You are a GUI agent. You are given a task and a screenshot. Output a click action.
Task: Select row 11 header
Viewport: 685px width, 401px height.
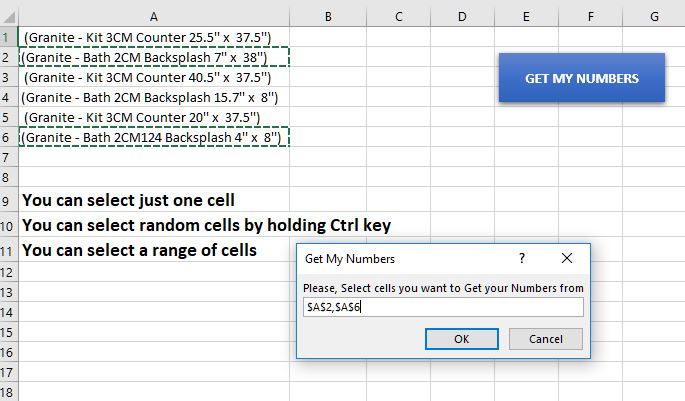tap(9, 251)
